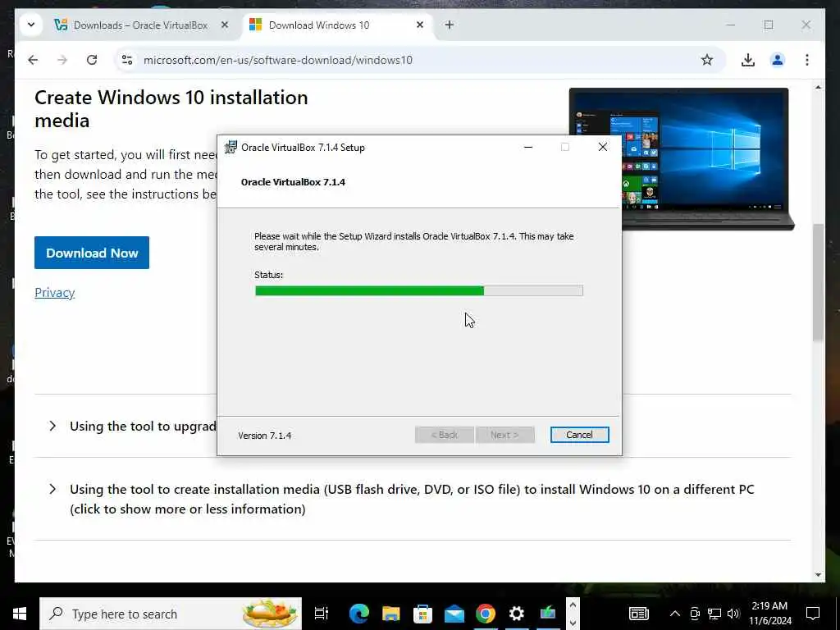
Task: Open the notification center icon
Action: tap(813, 614)
